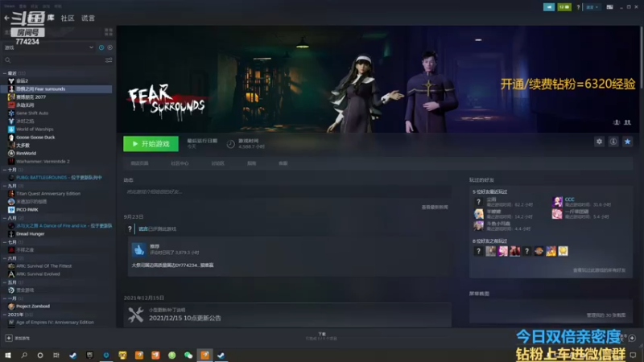Click the view latest news link
Image resolution: width=644 pixels, height=362 pixels.
tap(435, 208)
